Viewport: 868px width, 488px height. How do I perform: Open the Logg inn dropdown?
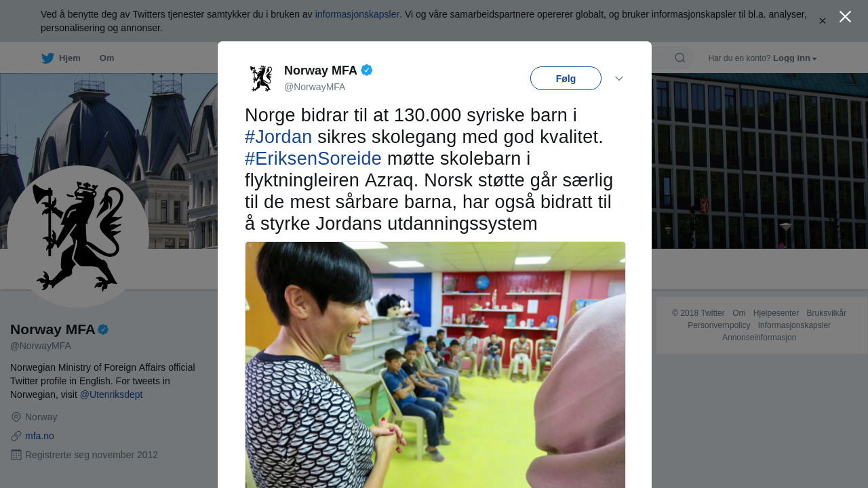[x=795, y=58]
